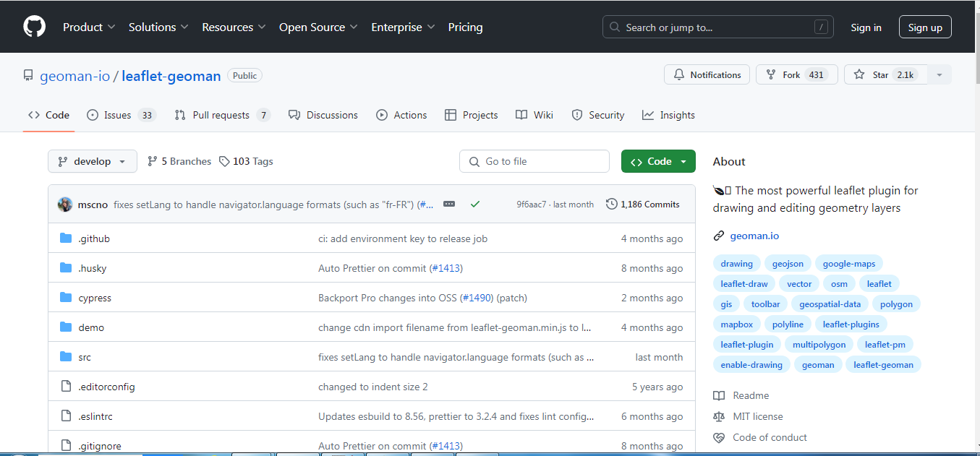The height and width of the screenshot is (456, 980).
Task: Open the cypress folder name
Action: [95, 298]
